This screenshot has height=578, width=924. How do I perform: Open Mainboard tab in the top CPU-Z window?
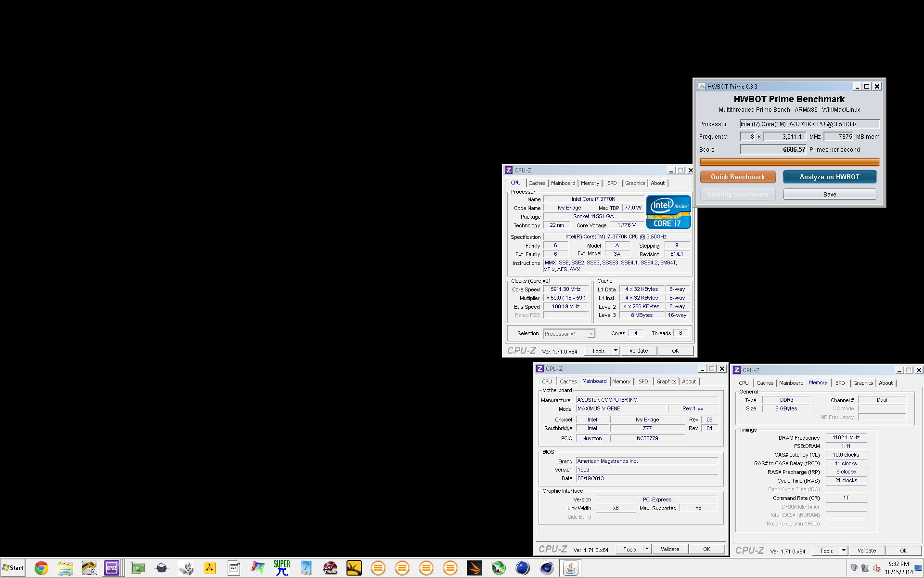pos(563,183)
